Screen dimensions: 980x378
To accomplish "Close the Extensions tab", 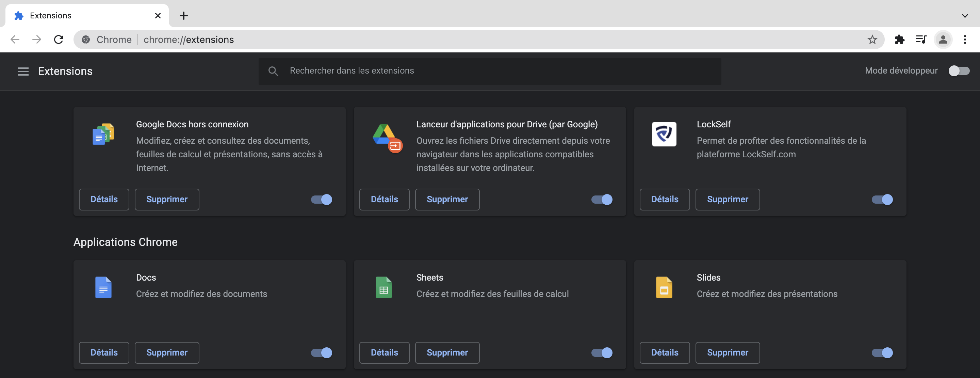I will tap(158, 16).
